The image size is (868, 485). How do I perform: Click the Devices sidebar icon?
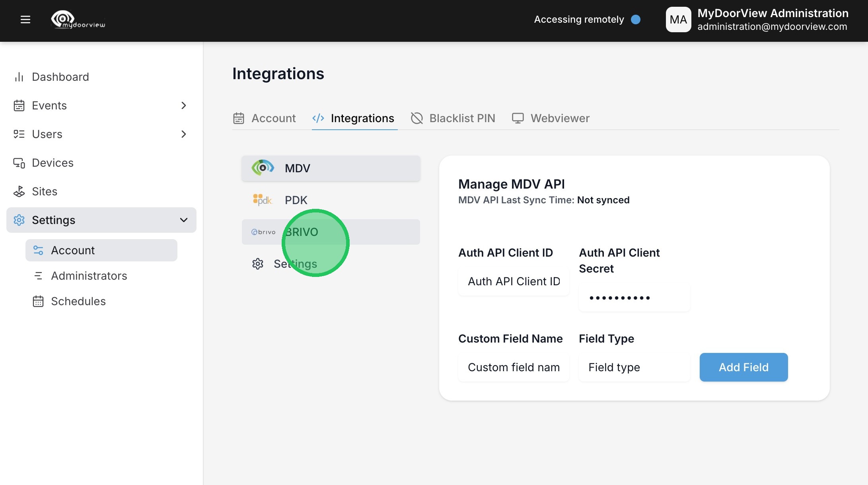tap(19, 163)
